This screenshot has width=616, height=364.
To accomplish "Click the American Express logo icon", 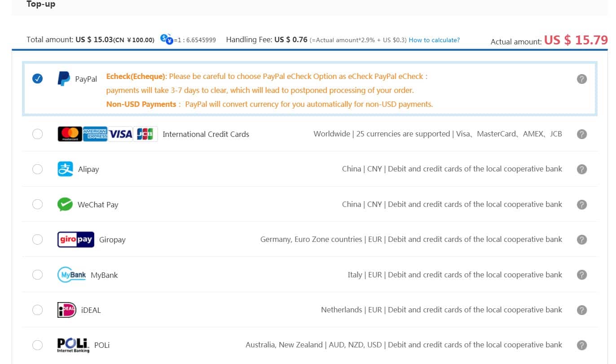I will coord(95,134).
